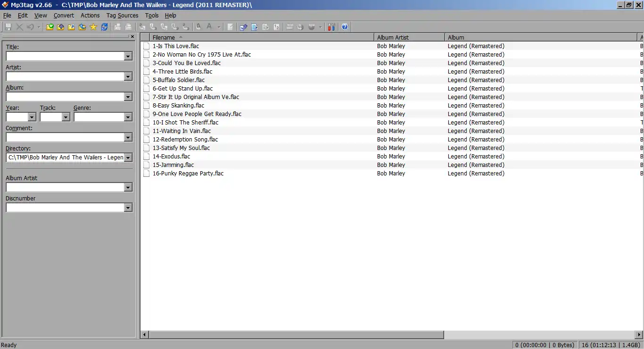Select 4-Three Little Birds.flac
Viewport: 644px width, 349px height.
[x=182, y=72]
